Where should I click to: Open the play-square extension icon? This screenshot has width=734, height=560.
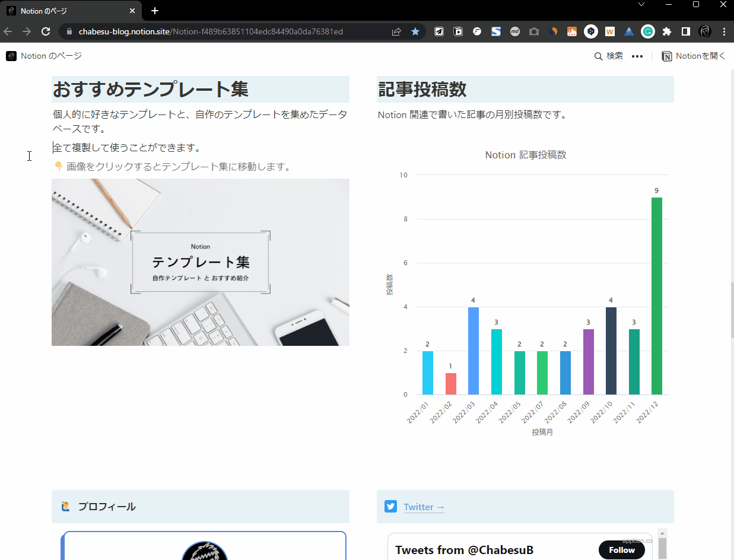click(458, 31)
